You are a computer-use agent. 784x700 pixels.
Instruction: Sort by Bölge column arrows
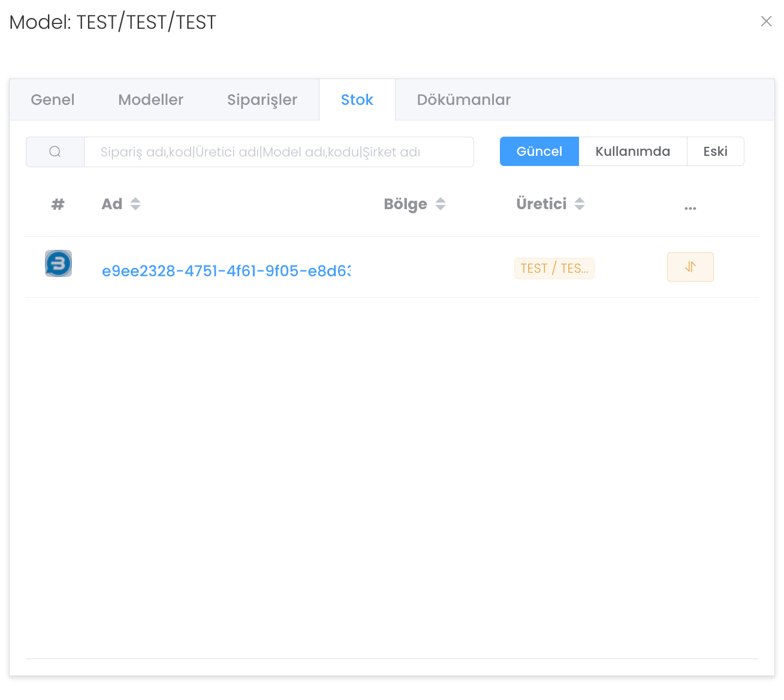[441, 204]
